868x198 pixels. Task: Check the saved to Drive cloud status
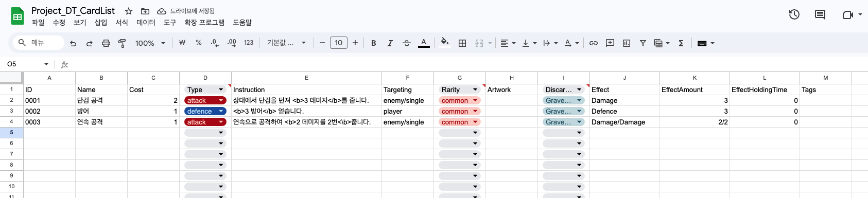coord(162,11)
